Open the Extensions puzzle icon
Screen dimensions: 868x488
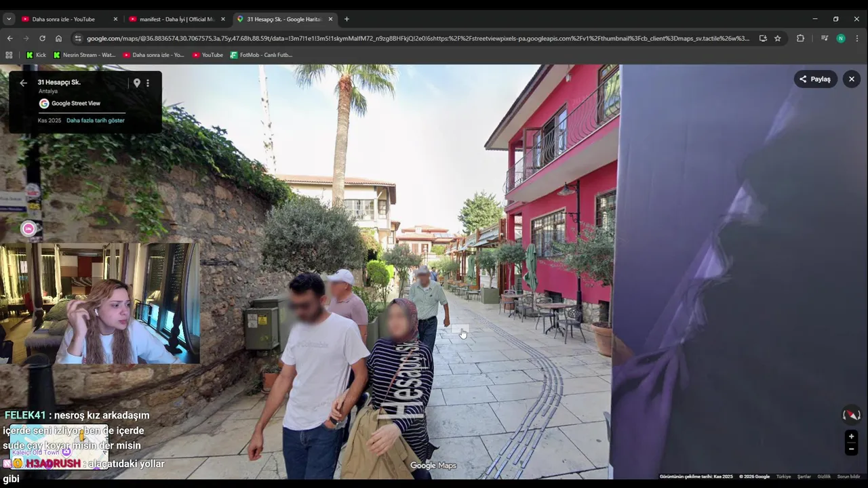pos(800,39)
